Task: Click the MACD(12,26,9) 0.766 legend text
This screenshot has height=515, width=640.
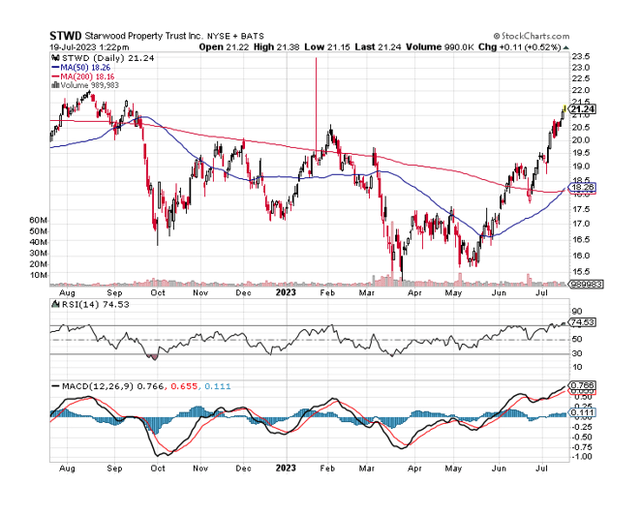Action: tap(113, 386)
